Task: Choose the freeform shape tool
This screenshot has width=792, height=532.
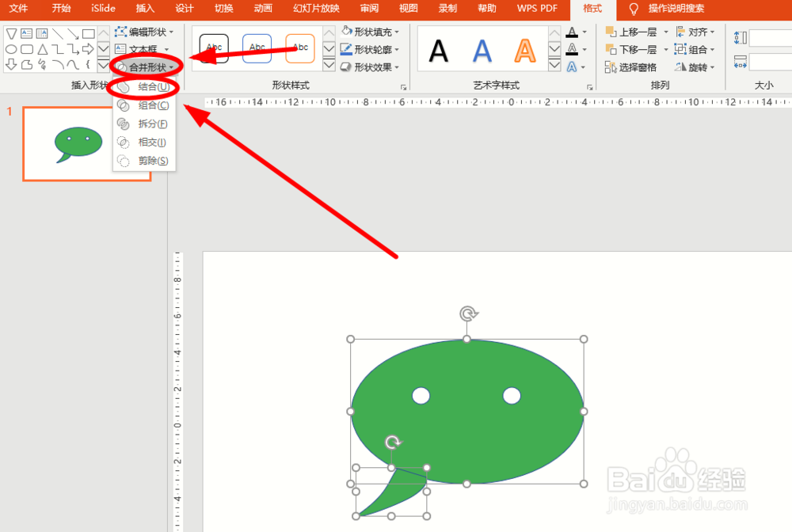Action: 27,65
